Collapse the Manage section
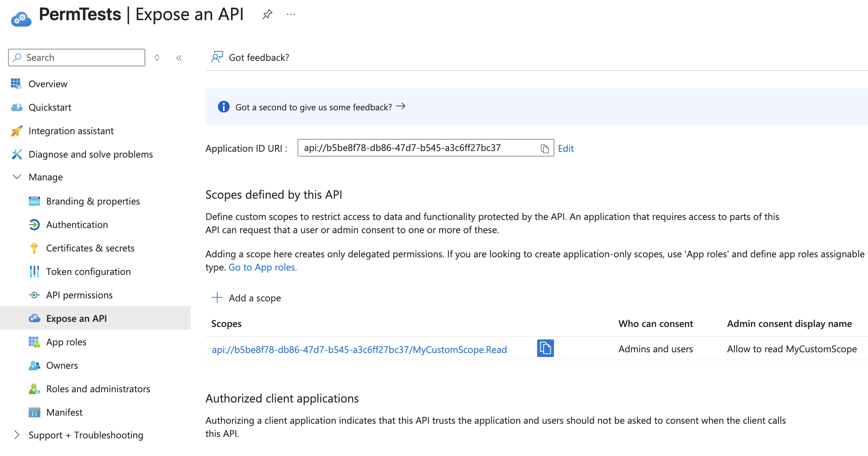 point(17,177)
